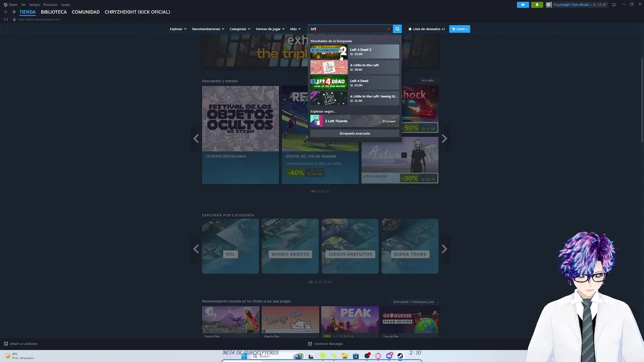
Task: Switch Steam to Big Picture mode icon
Action: point(614,5)
